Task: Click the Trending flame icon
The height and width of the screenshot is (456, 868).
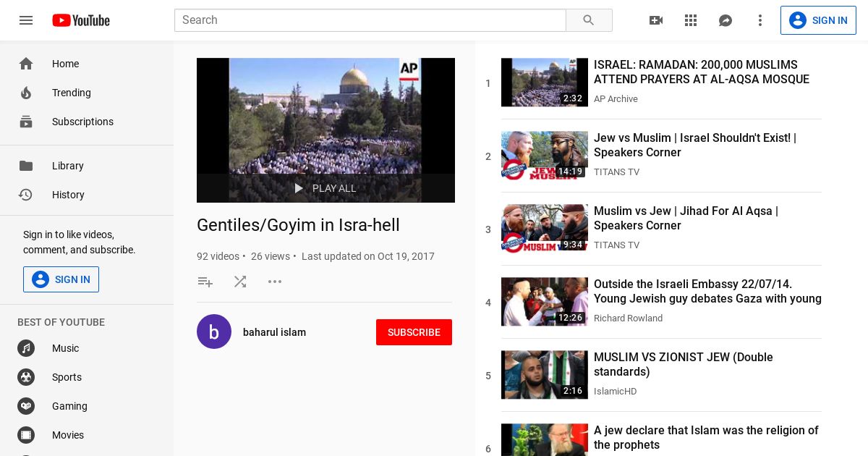Action: (x=26, y=93)
